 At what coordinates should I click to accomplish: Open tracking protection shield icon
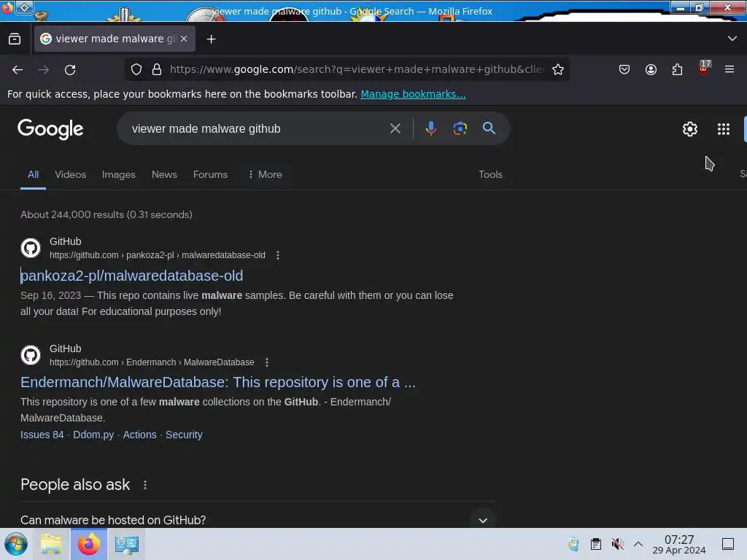(136, 69)
